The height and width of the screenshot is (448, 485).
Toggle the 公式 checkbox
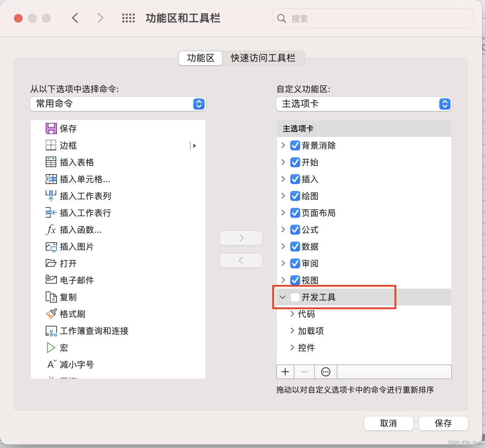click(295, 230)
